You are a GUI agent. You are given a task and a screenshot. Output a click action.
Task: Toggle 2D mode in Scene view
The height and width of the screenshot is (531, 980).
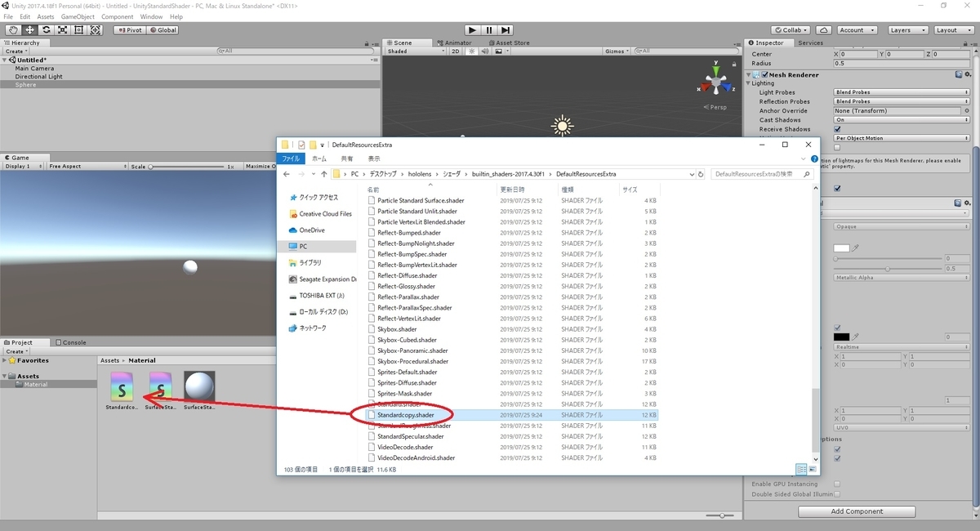pos(456,51)
